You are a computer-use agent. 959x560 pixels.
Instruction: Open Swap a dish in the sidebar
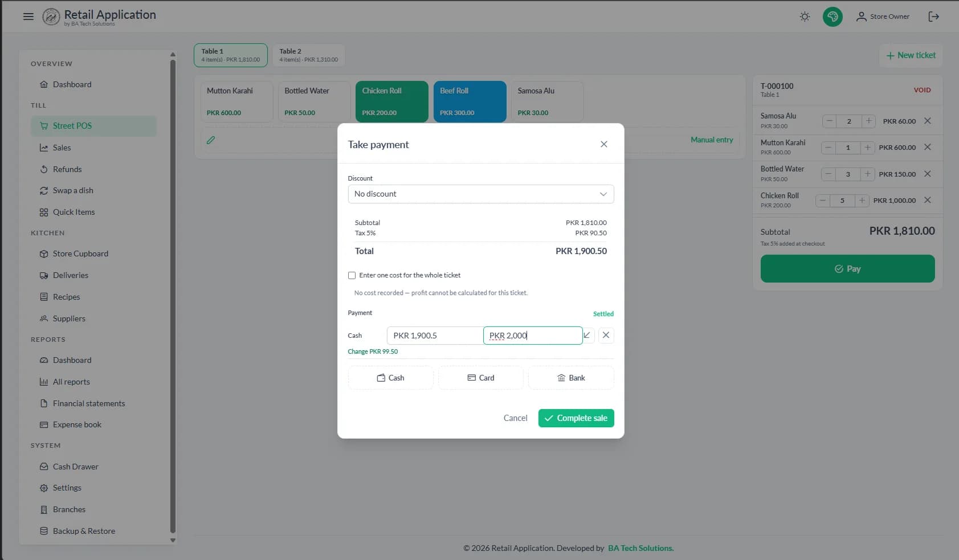click(x=93, y=190)
